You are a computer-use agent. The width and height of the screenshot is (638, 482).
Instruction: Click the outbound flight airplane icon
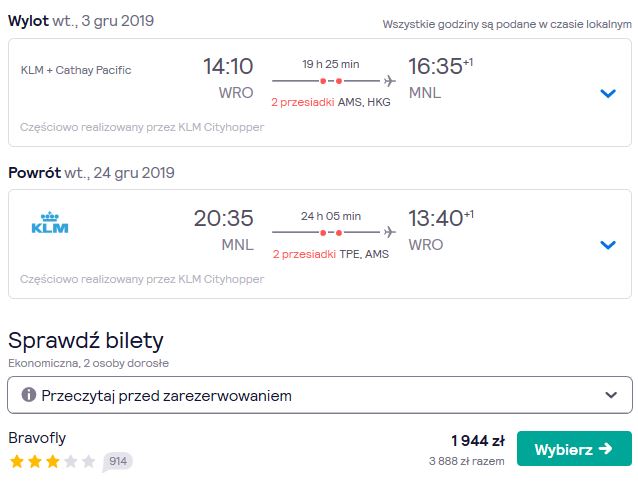pyautogui.click(x=390, y=81)
